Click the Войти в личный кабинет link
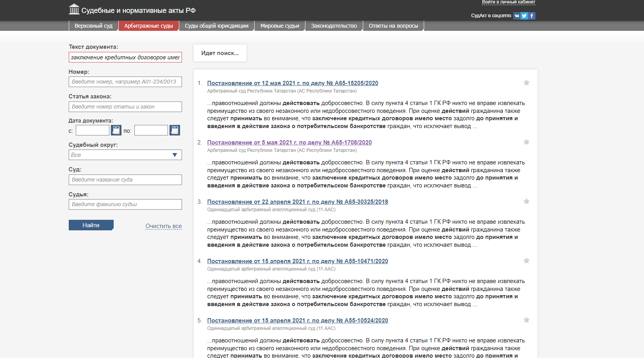 508,2
